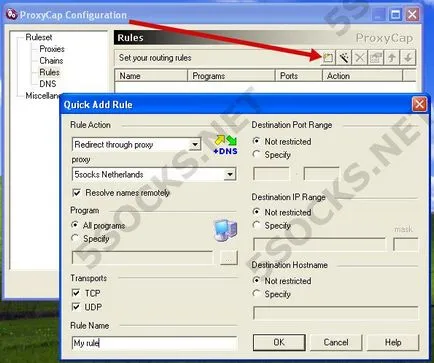Click the Quick Add Rule wand icon

[343, 58]
